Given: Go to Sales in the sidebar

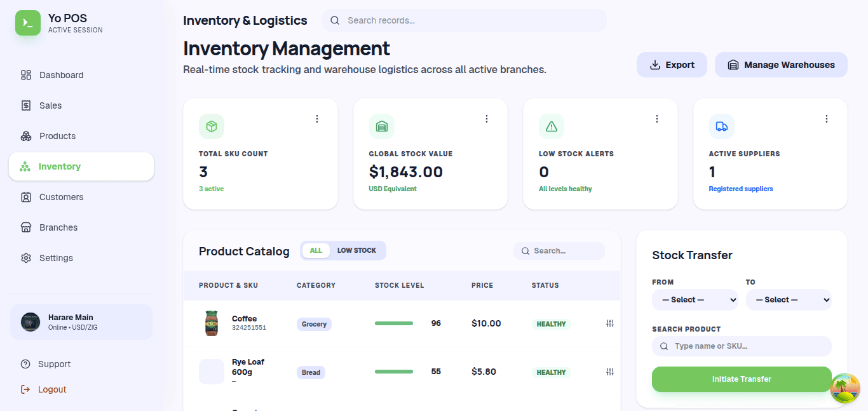Looking at the screenshot, I should tap(81, 105).
